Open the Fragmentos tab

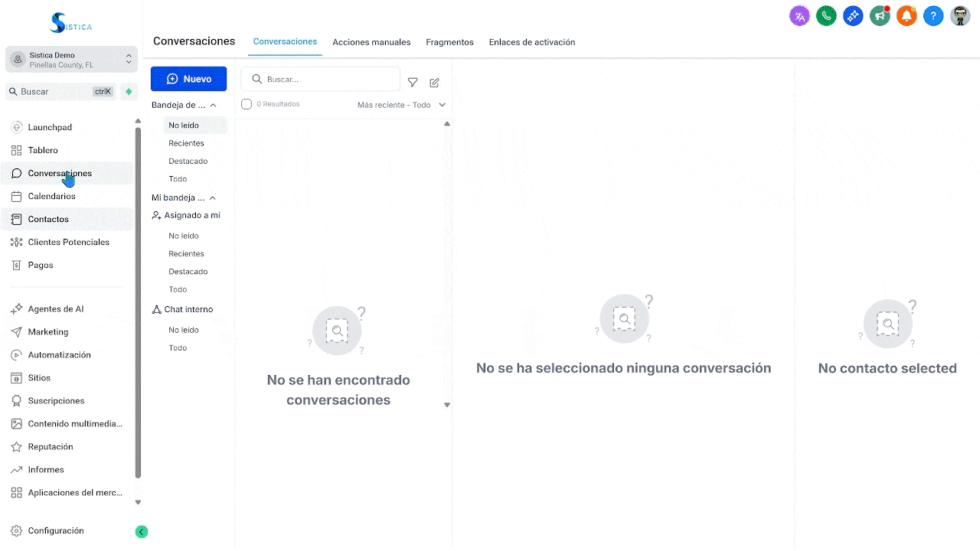[449, 42]
